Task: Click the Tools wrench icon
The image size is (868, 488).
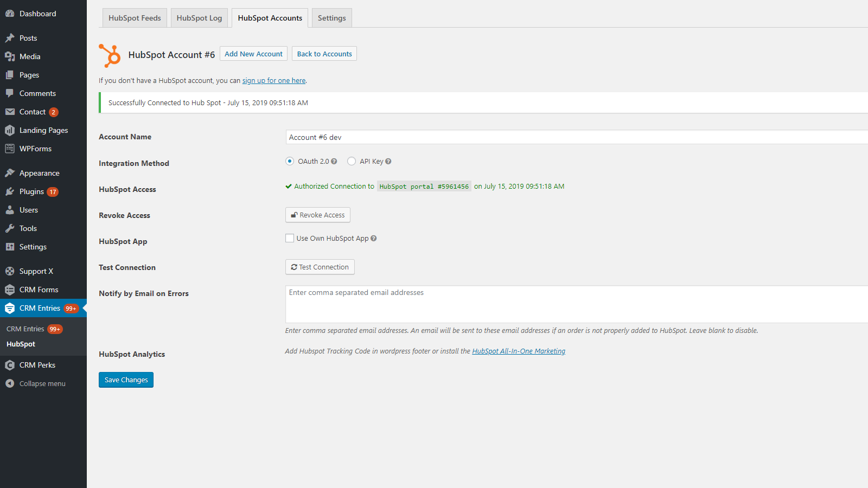Action: coord(10,228)
